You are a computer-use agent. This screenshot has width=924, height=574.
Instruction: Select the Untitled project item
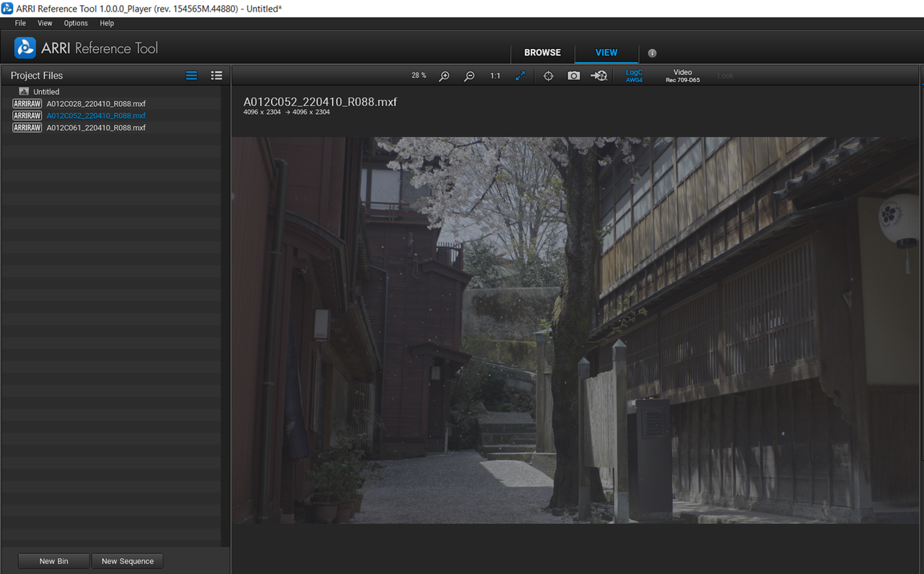coord(46,92)
